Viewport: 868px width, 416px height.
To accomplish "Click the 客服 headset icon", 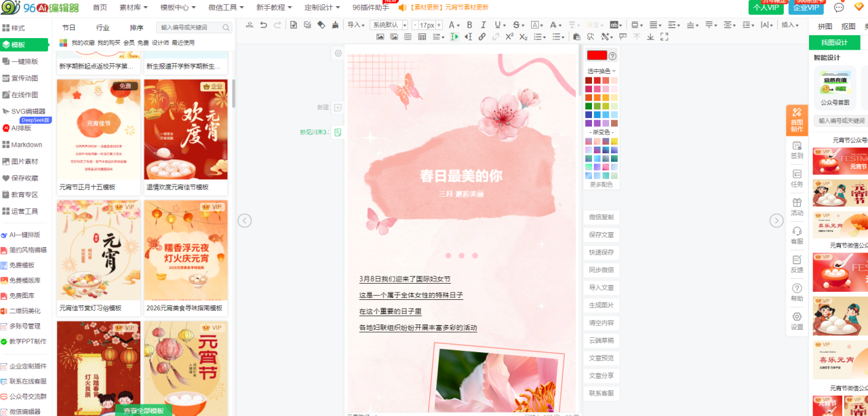I will coord(797,235).
